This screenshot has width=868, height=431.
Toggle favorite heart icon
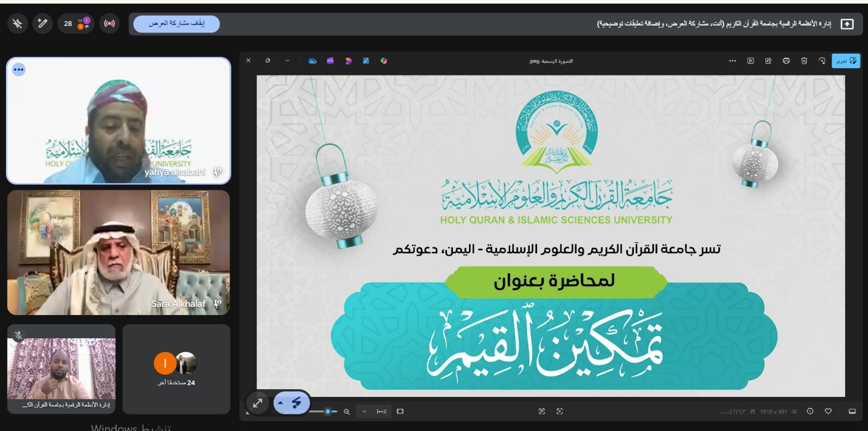coord(828,411)
